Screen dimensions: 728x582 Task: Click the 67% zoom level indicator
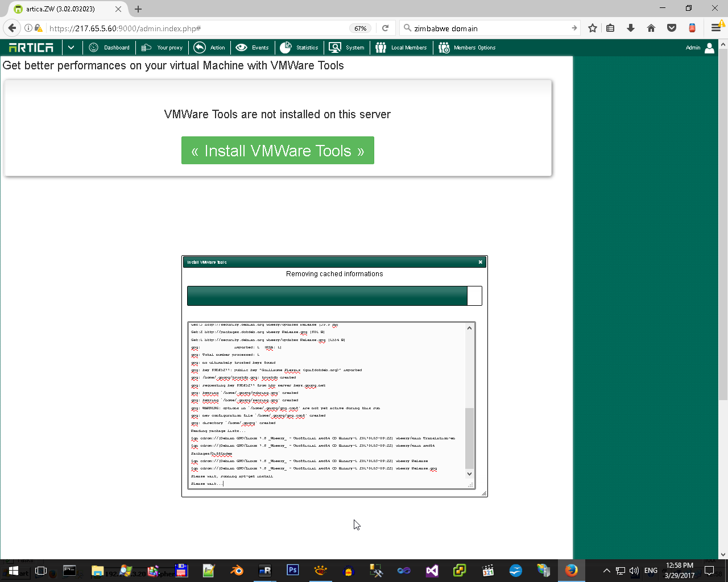[x=361, y=28]
